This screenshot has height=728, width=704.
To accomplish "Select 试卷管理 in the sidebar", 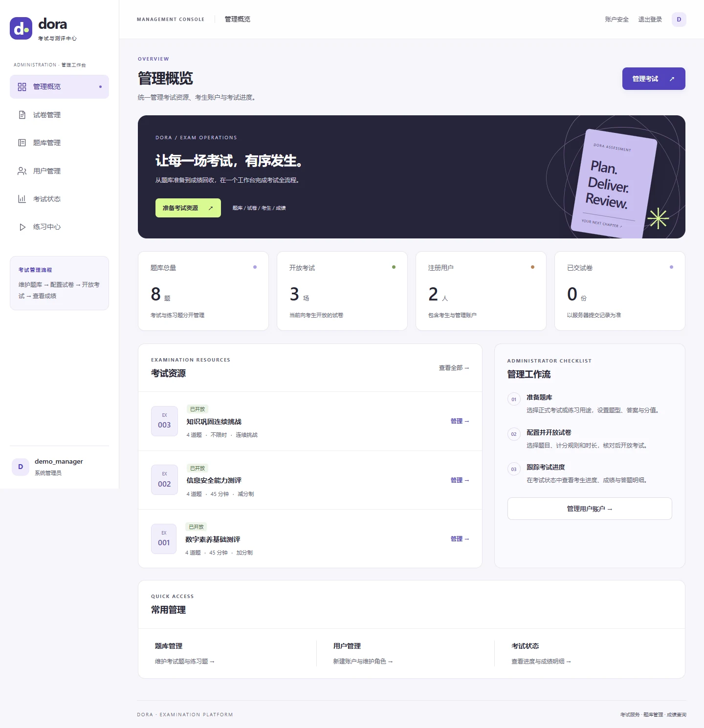I will point(59,115).
